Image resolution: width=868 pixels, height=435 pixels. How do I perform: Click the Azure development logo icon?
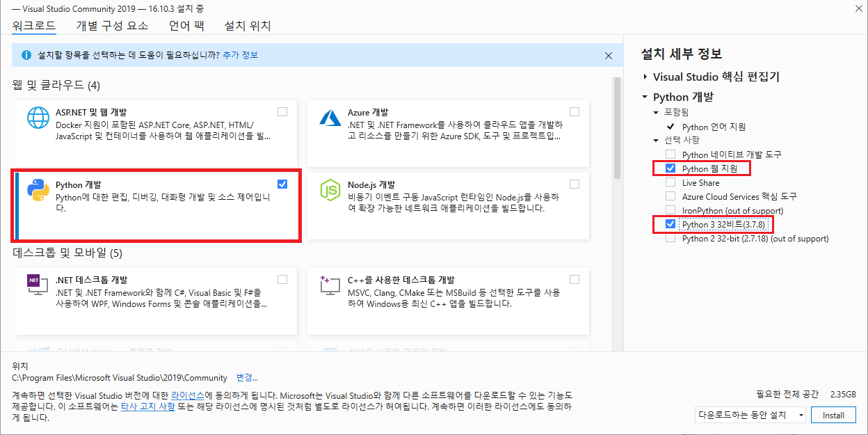pos(329,117)
